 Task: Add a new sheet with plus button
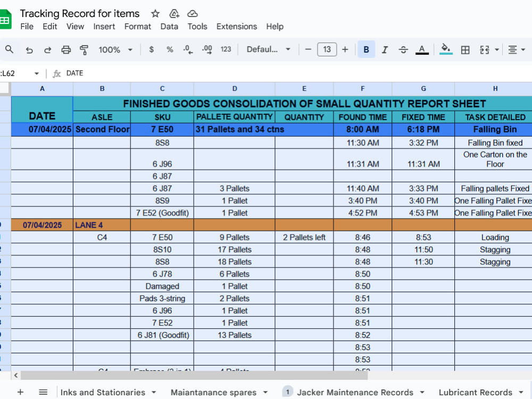(20, 392)
